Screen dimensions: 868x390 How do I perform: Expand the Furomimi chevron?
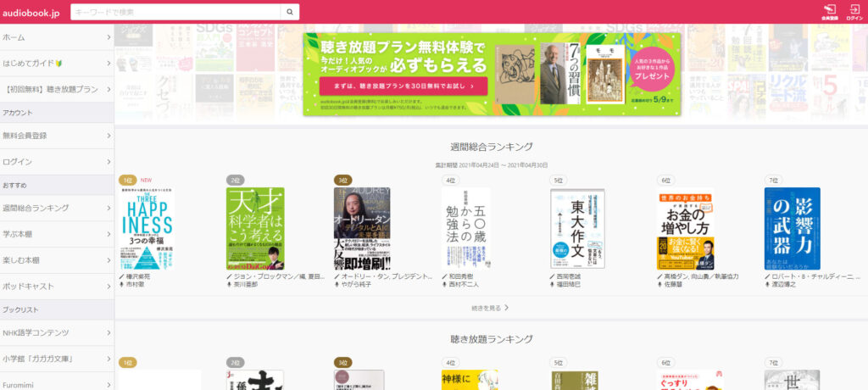[x=108, y=384]
